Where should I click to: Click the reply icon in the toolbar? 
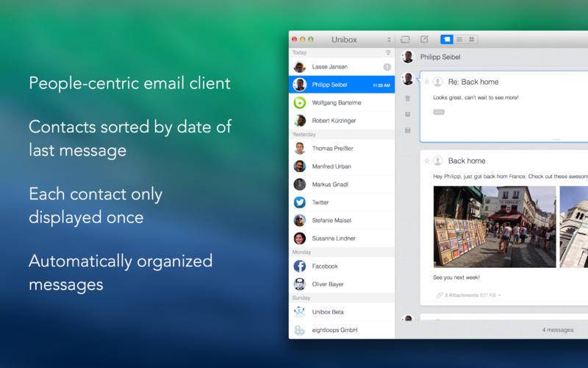coord(405,39)
